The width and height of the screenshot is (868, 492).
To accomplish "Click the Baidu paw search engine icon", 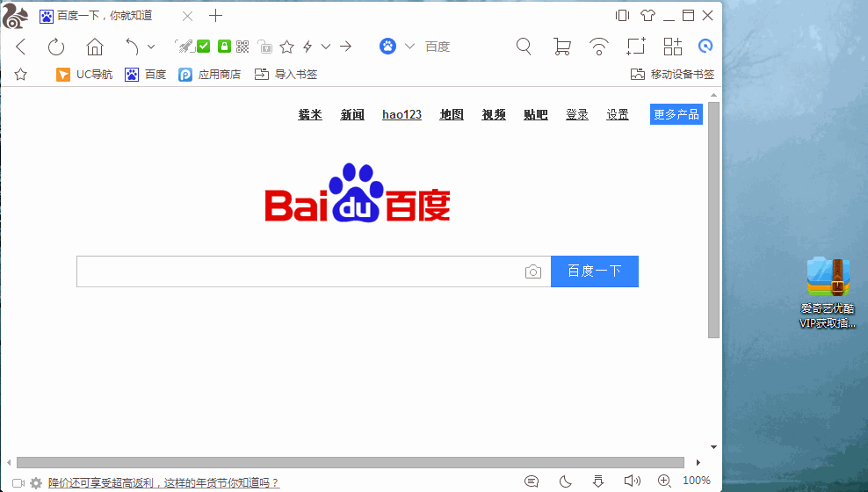I will 388,46.
